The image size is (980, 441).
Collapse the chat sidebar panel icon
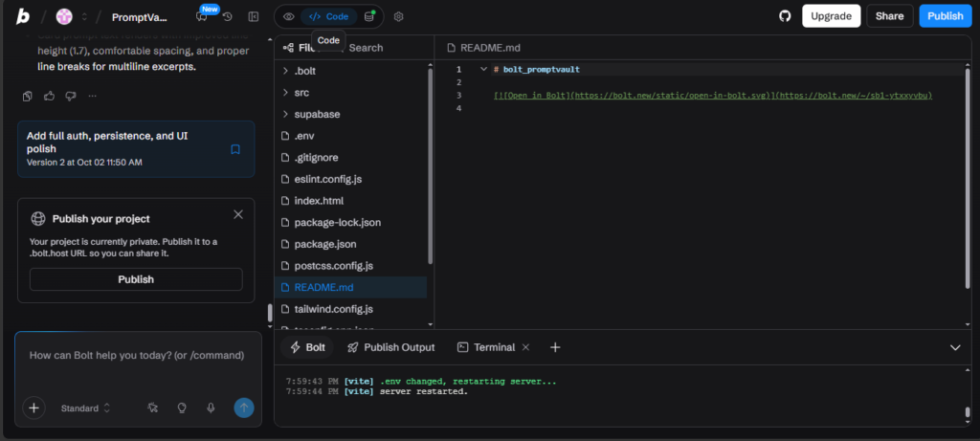(253, 17)
